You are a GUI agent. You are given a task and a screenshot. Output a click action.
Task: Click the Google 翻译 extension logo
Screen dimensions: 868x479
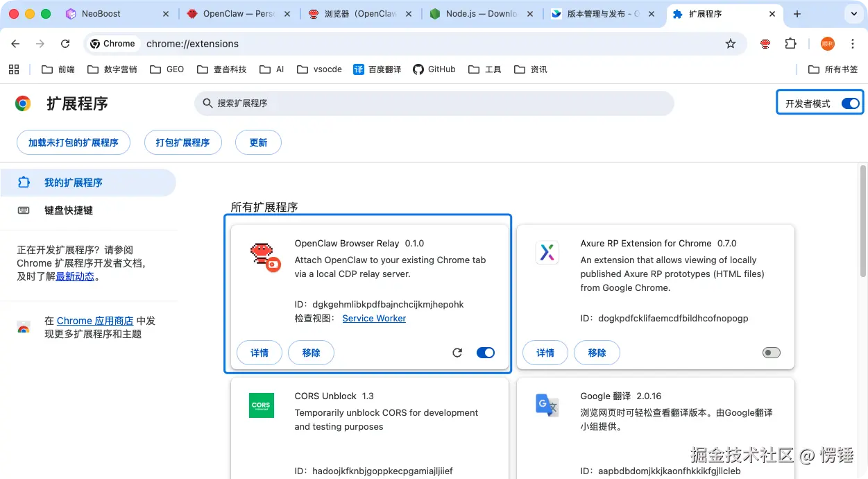(547, 405)
